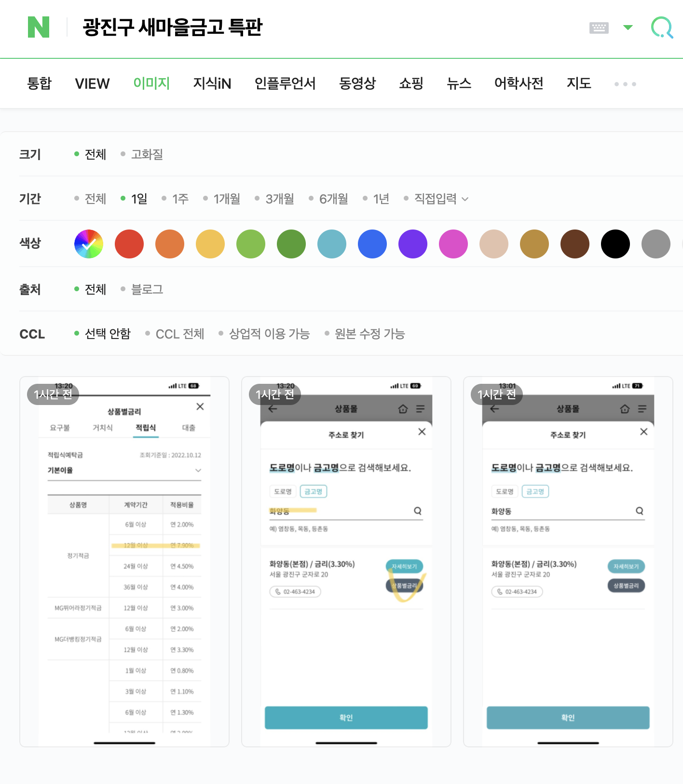
Task: Filter images by beige color
Action: (494, 244)
